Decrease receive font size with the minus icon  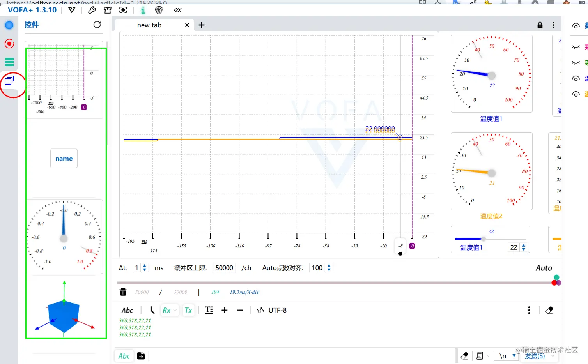tap(240, 310)
